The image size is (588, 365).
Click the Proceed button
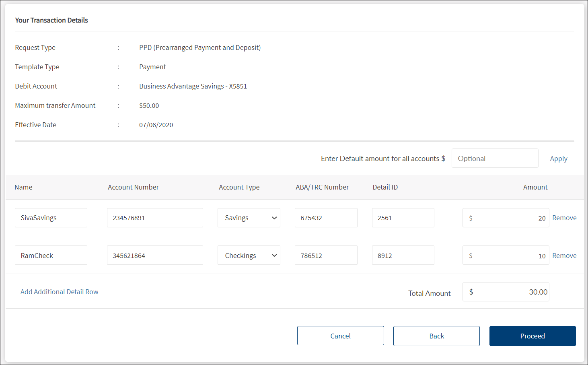532,336
